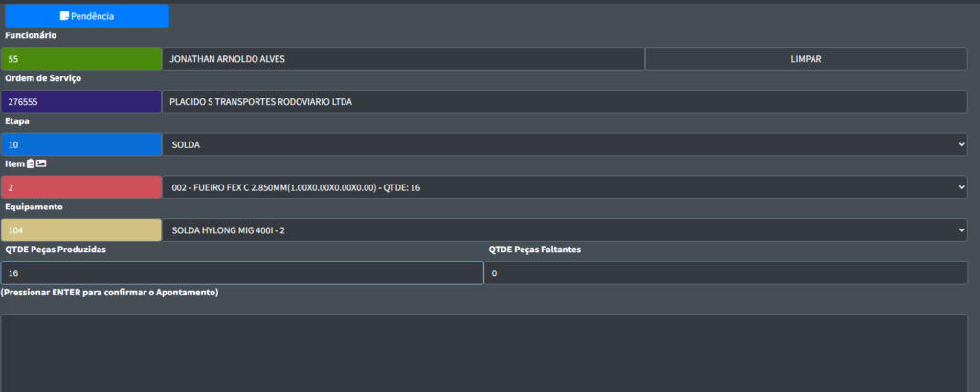980x392 pixels.
Task: Click the green Funcionário code field
Action: pyautogui.click(x=81, y=59)
